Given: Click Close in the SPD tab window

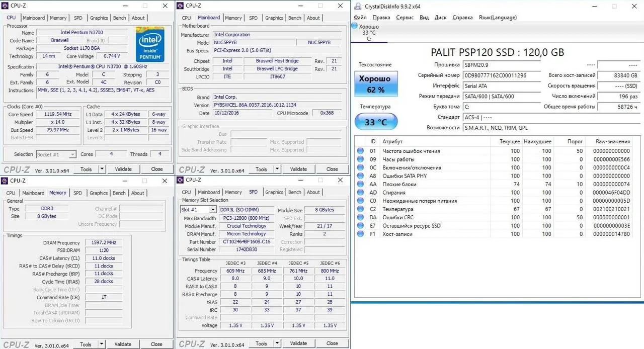Looking at the screenshot, I should coord(332,343).
